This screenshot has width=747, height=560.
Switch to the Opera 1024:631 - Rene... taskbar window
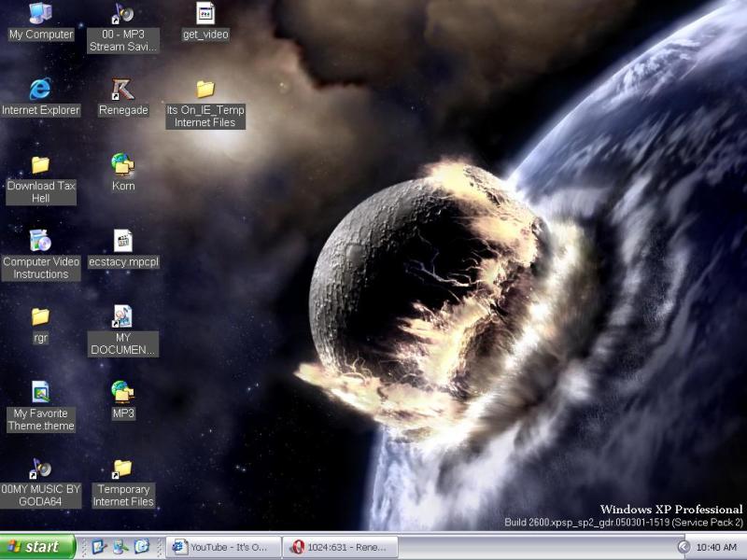point(341,547)
